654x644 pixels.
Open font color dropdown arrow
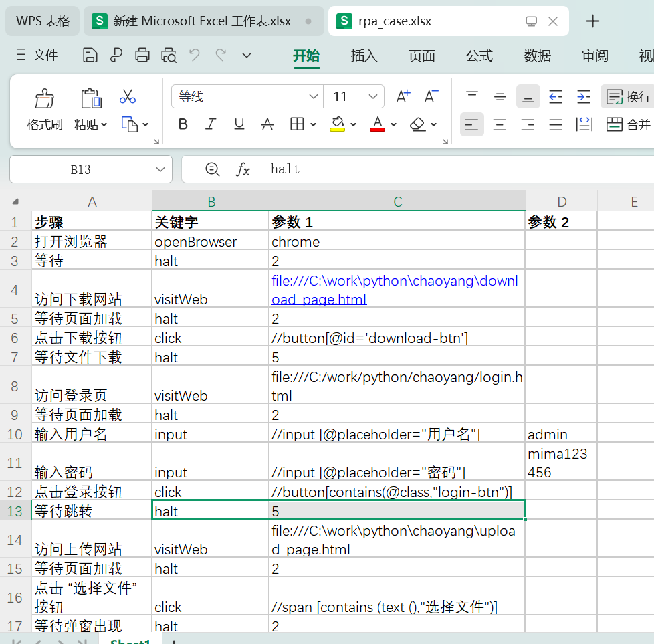point(393,124)
